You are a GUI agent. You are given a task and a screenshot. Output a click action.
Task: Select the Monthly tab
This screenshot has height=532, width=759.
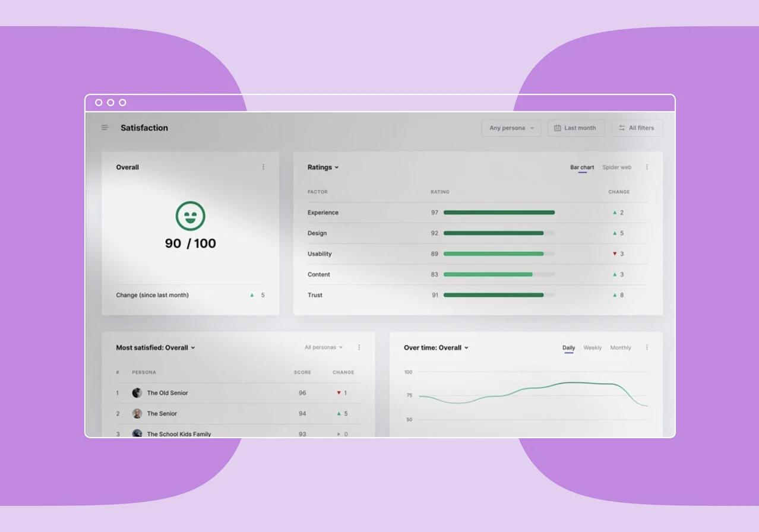pos(621,348)
